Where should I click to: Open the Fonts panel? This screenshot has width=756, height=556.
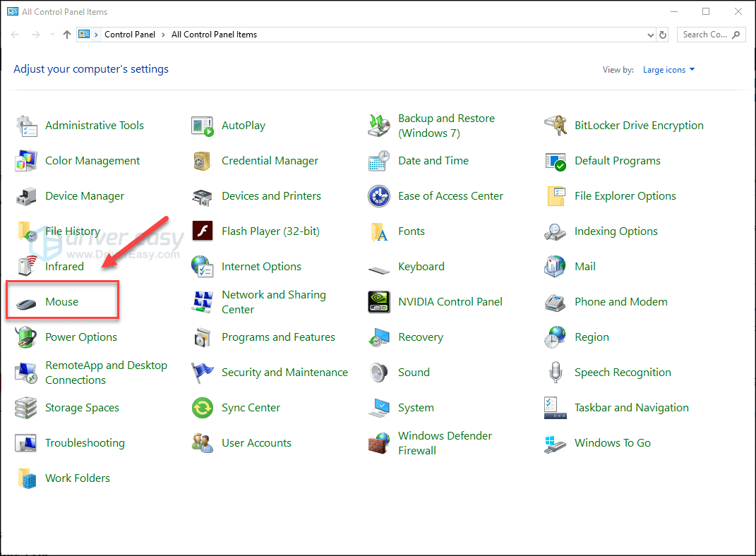(x=412, y=231)
